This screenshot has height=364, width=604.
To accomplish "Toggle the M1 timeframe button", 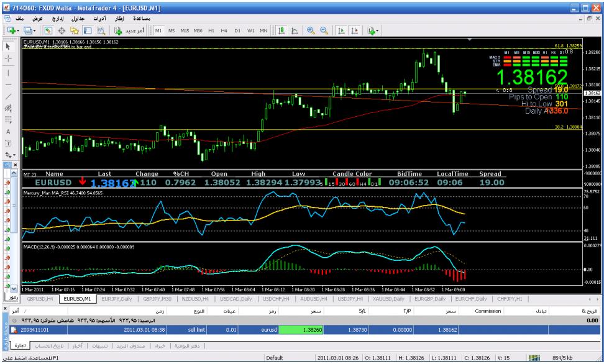I will [x=158, y=30].
